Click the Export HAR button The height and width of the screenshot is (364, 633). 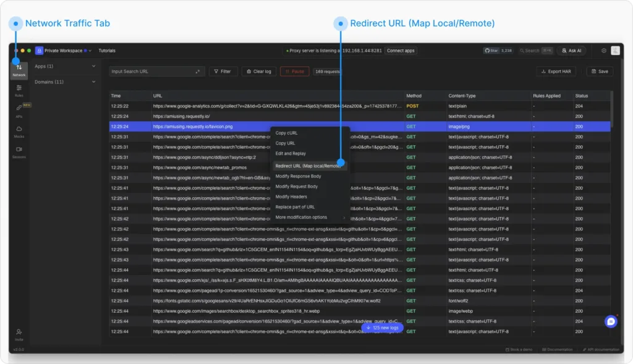[555, 71]
